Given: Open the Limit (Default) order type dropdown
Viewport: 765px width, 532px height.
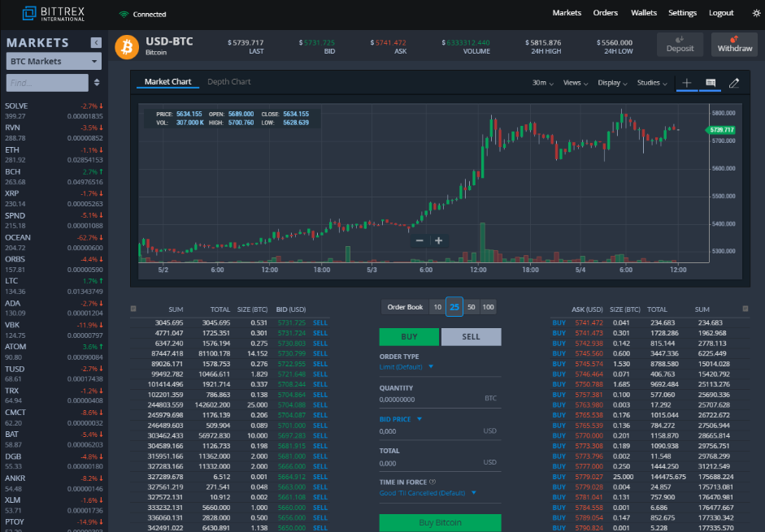Looking at the screenshot, I should (406, 366).
